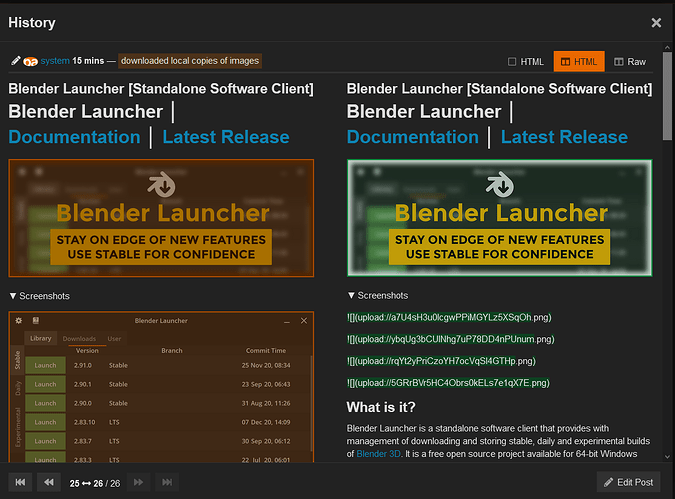The width and height of the screenshot is (675, 499).
Task: Click the dialog's vertical scrollbar thumb
Action: click(667, 96)
